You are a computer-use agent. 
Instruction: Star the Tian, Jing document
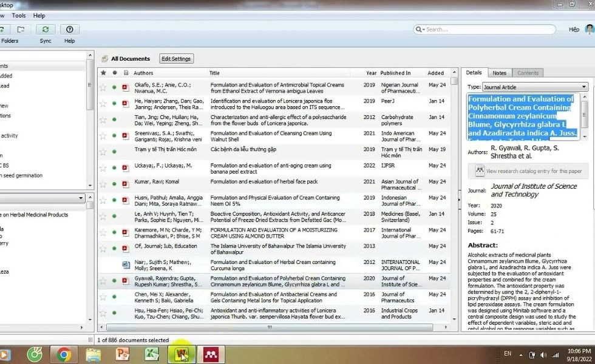point(103,120)
